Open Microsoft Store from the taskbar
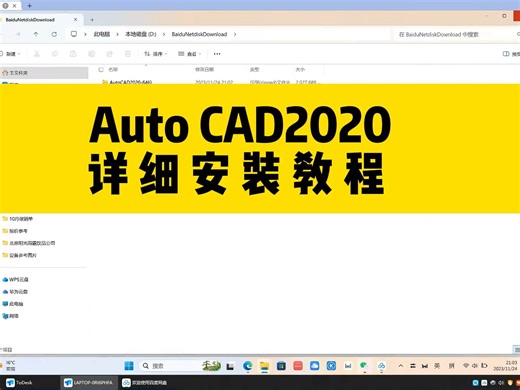Screen dimensions: 520x390 point(281,366)
